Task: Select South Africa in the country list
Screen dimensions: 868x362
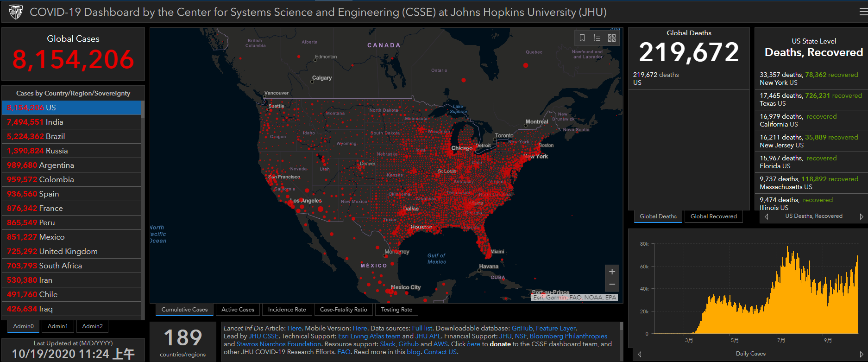Action: (x=72, y=266)
